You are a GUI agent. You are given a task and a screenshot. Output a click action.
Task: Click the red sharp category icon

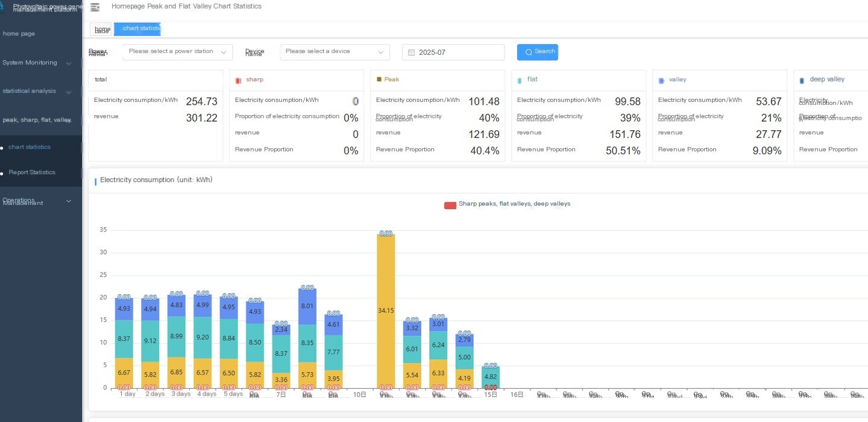(x=238, y=80)
